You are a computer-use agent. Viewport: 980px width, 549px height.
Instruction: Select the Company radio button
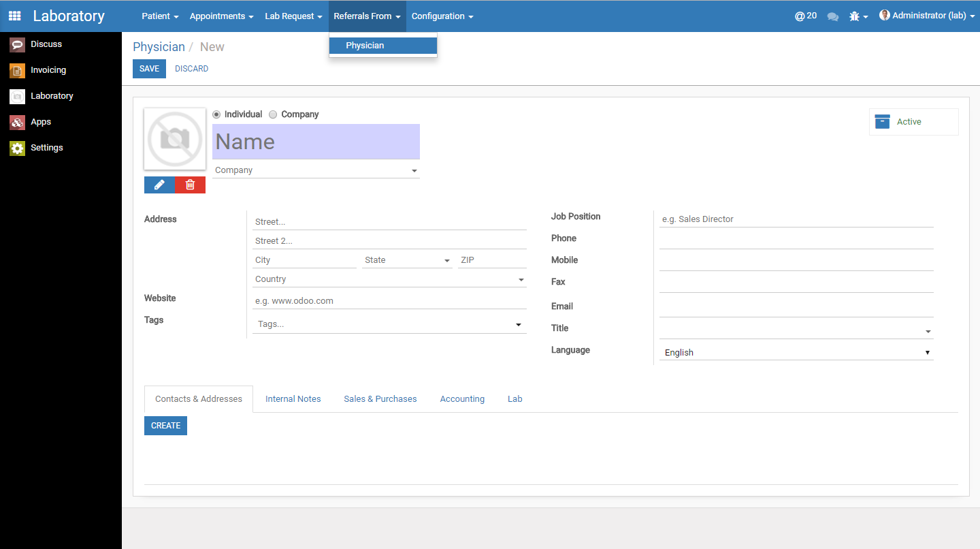pyautogui.click(x=273, y=114)
